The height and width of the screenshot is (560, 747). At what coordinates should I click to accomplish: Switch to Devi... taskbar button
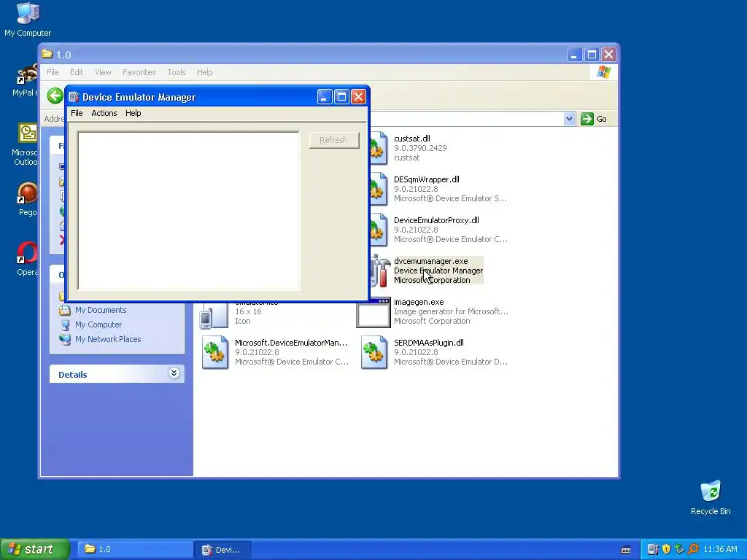222,550
